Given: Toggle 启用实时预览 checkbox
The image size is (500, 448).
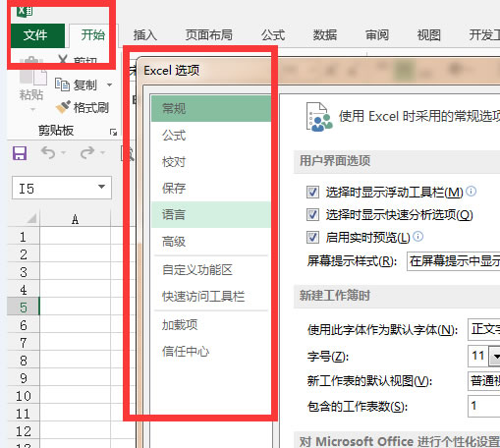Looking at the screenshot, I should coord(312,237).
